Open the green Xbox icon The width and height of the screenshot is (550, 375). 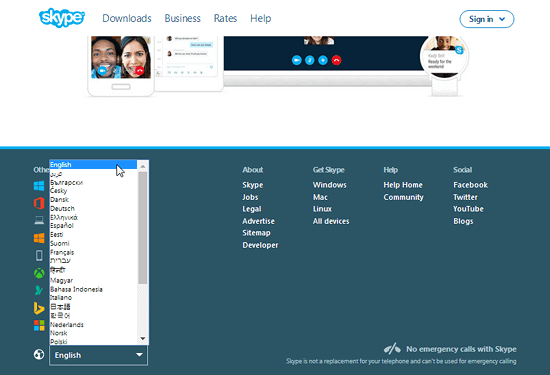[x=39, y=273]
